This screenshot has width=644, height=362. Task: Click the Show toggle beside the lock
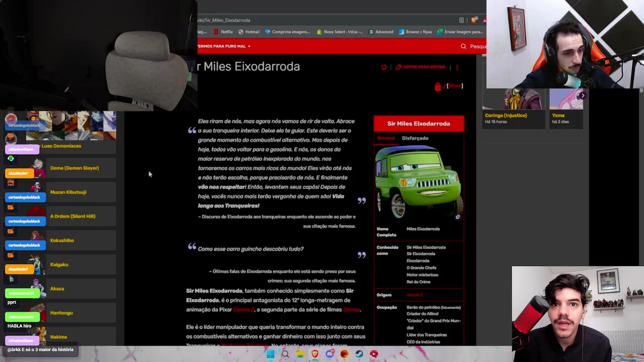[x=455, y=86]
